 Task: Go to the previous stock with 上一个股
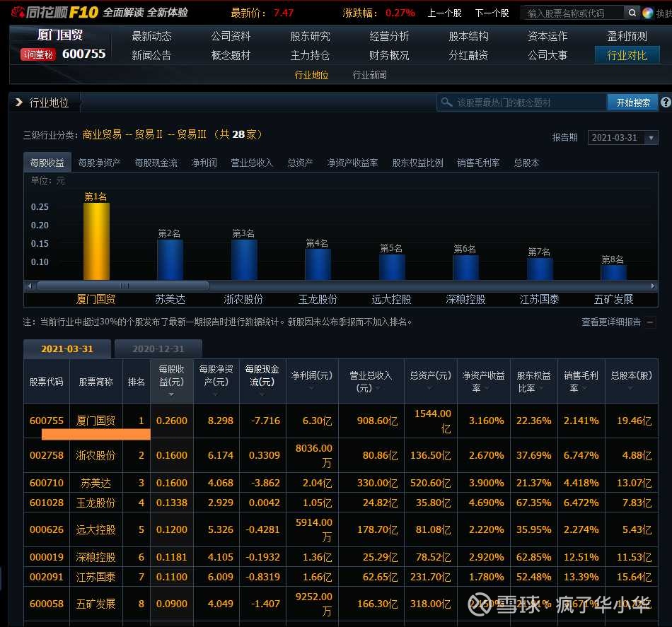tap(444, 13)
